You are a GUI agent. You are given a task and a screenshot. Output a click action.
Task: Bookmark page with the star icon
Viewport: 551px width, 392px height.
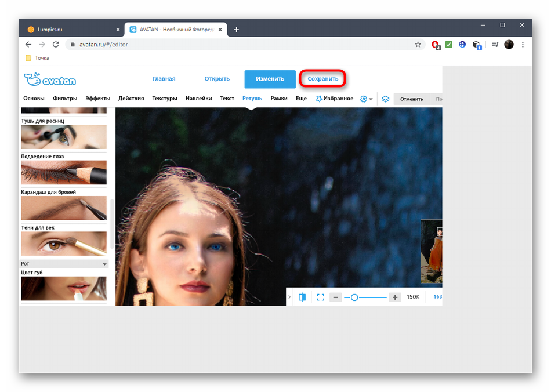[418, 45]
